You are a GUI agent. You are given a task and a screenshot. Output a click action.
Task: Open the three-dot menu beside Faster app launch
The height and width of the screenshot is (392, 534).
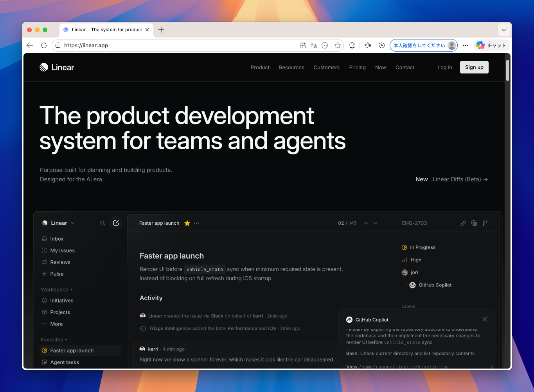tap(197, 223)
